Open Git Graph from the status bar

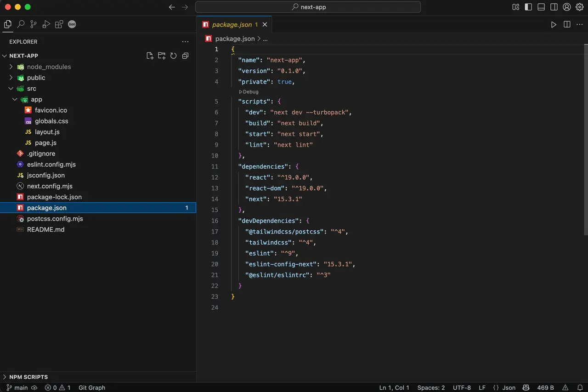tap(92, 387)
